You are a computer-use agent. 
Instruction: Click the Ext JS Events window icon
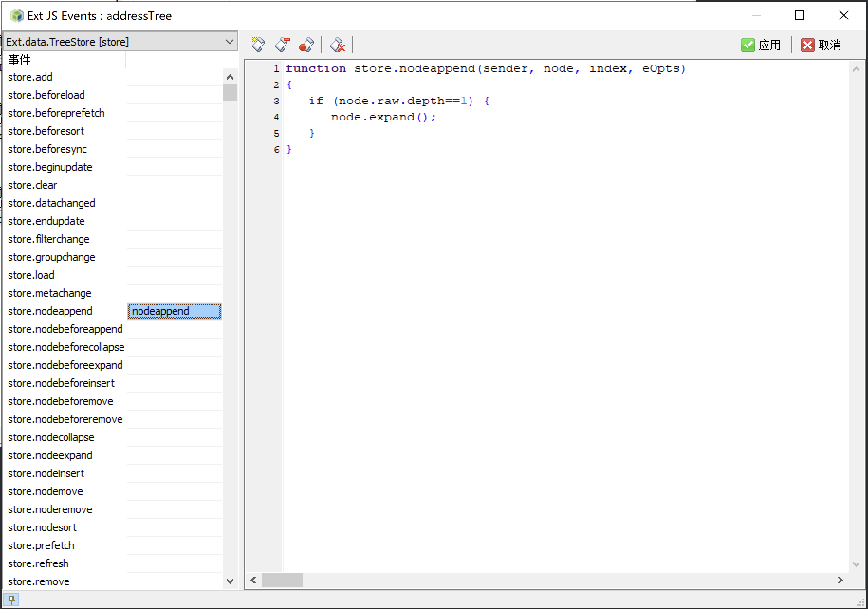[17, 16]
